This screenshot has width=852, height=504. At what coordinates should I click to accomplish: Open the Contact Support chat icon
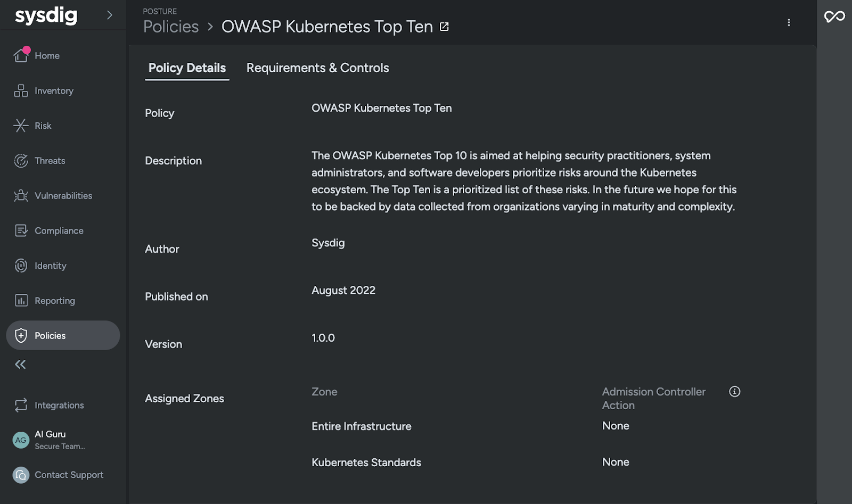[21, 475]
